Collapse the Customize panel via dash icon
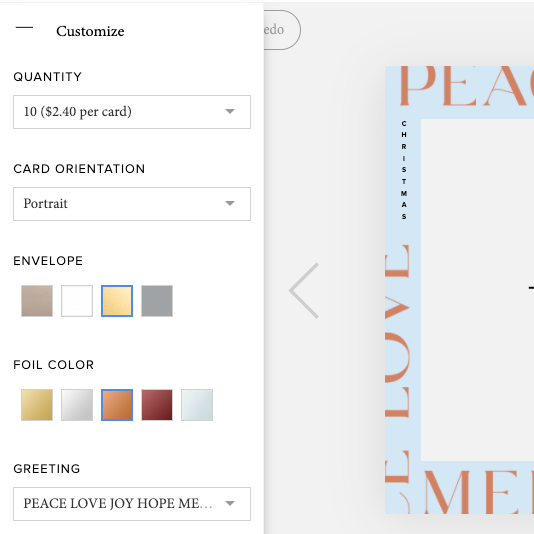The width and height of the screenshot is (534, 534). (x=24, y=28)
